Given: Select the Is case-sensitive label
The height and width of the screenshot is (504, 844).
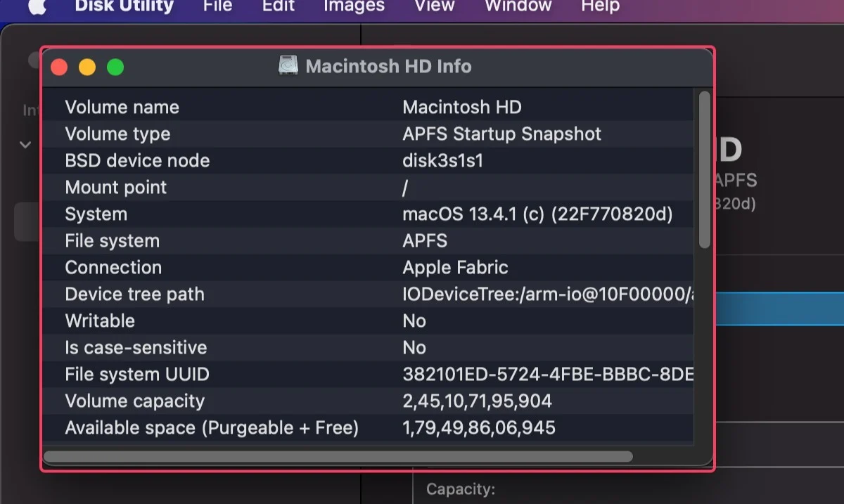Looking at the screenshot, I should coord(136,348).
